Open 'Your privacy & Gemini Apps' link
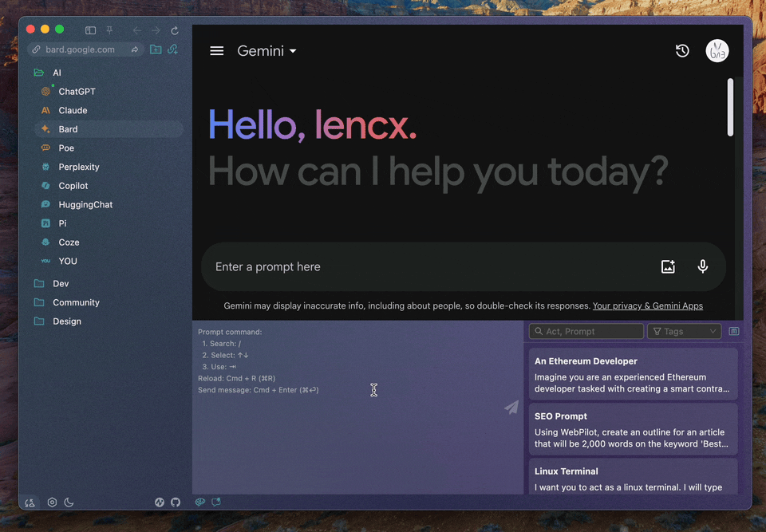 pos(648,305)
